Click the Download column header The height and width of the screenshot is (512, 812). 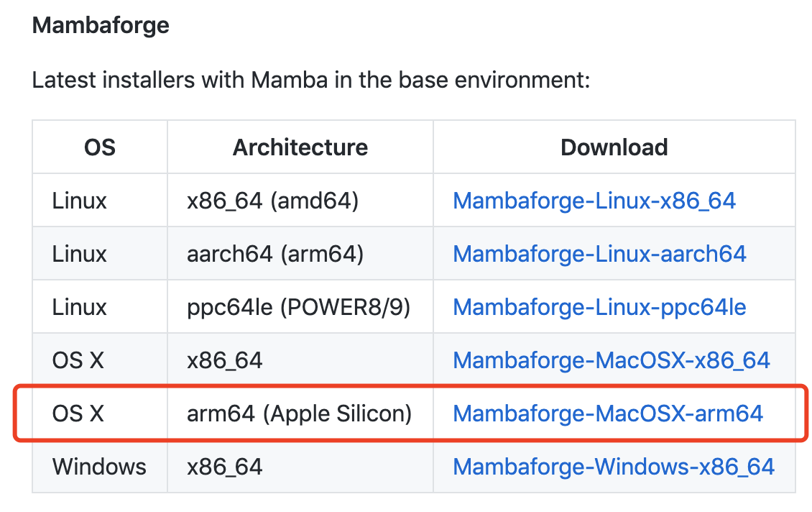tap(614, 147)
